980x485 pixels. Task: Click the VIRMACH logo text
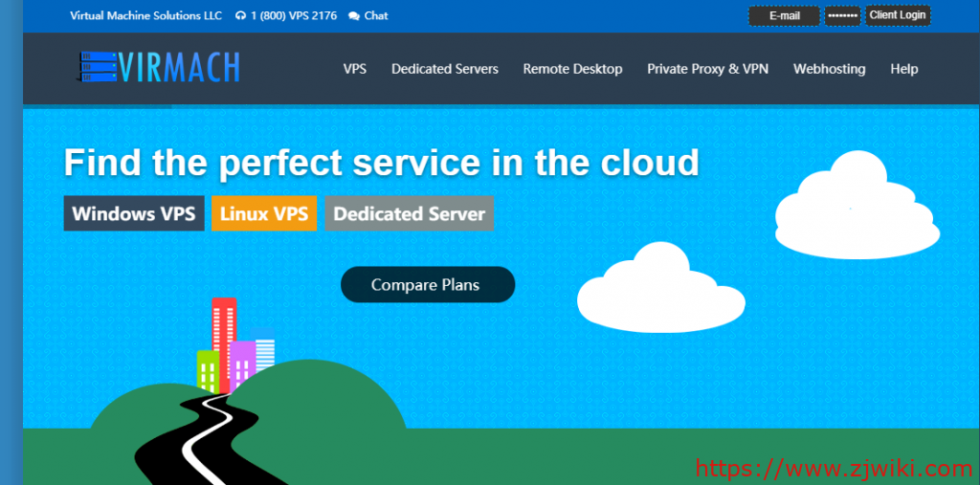click(x=181, y=67)
